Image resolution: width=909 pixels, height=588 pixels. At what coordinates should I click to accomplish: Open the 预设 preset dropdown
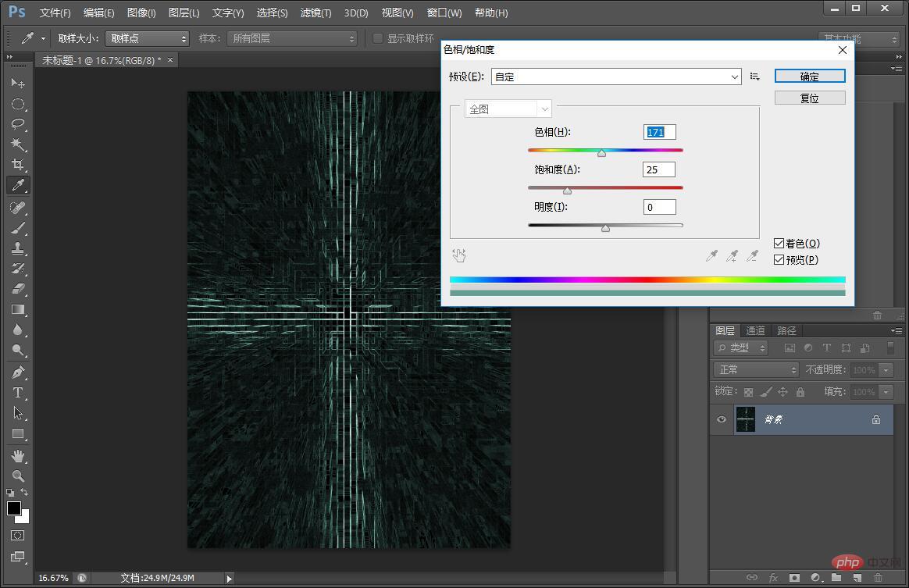[x=615, y=77]
